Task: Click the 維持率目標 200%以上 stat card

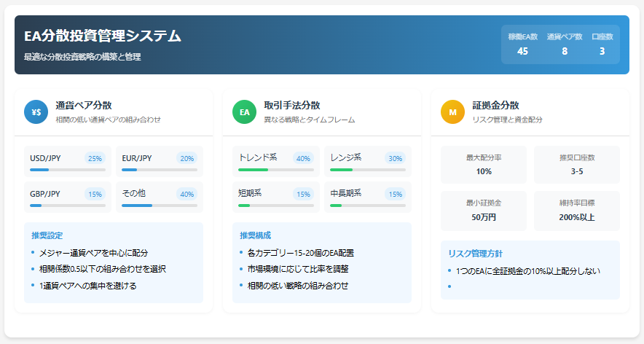Action: [577, 211]
